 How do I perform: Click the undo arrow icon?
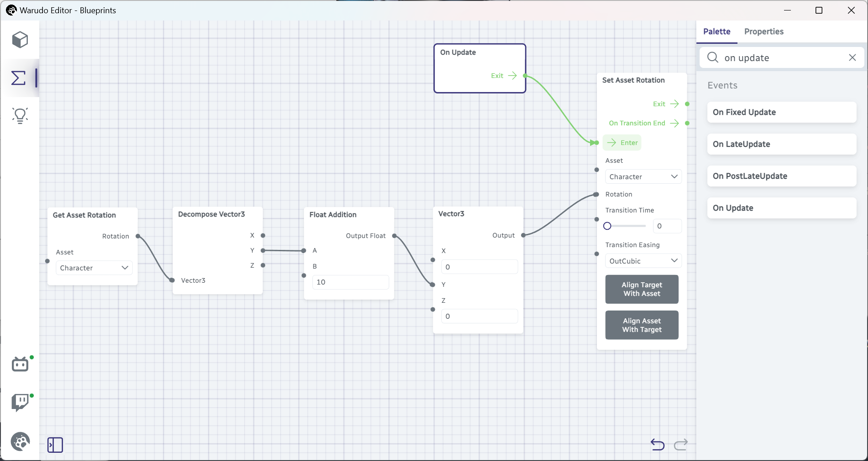(x=658, y=444)
